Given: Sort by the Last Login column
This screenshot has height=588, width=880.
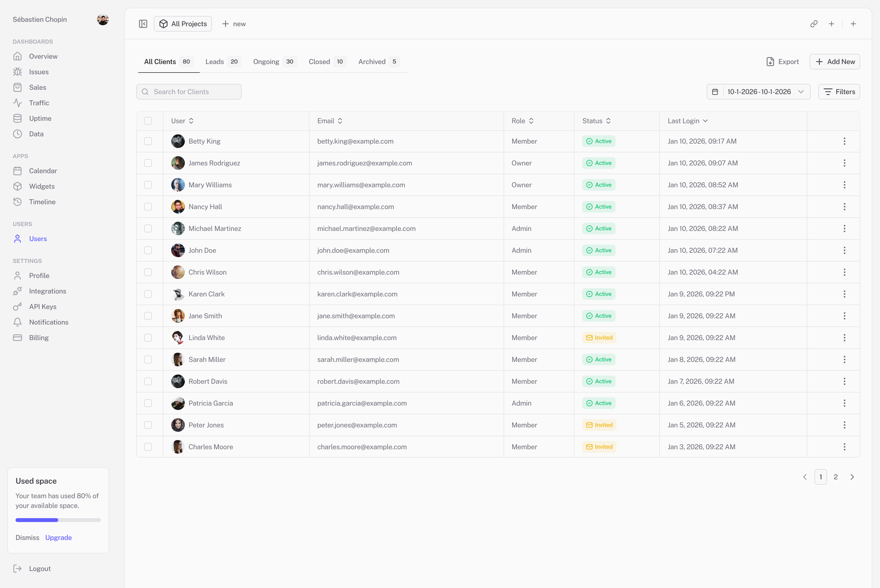Looking at the screenshot, I should [x=687, y=121].
